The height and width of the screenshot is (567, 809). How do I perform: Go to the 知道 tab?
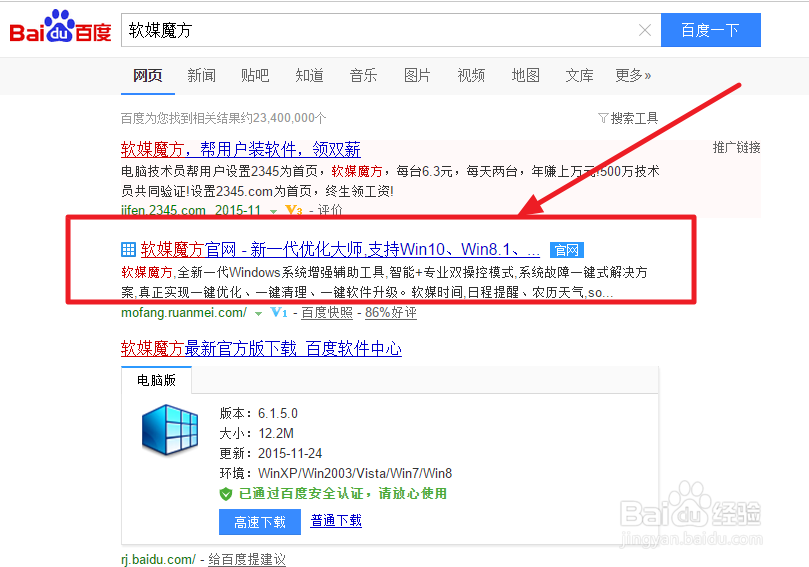[x=310, y=76]
